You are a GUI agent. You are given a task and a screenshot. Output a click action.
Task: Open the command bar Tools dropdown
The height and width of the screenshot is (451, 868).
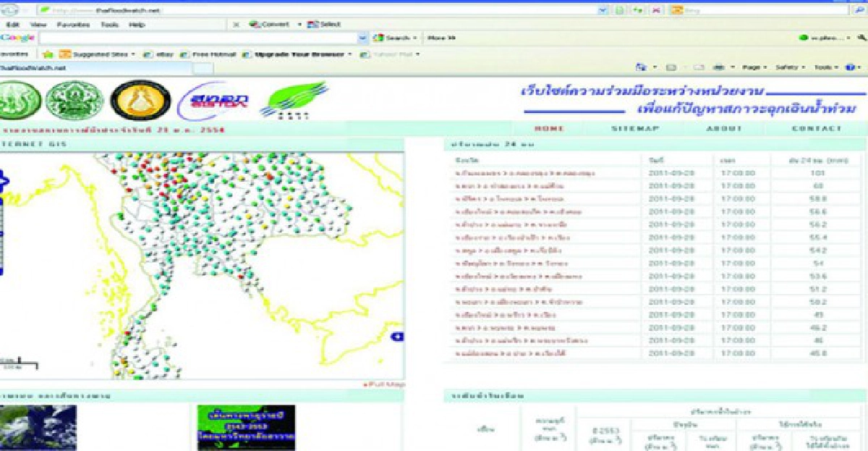pyautogui.click(x=826, y=67)
